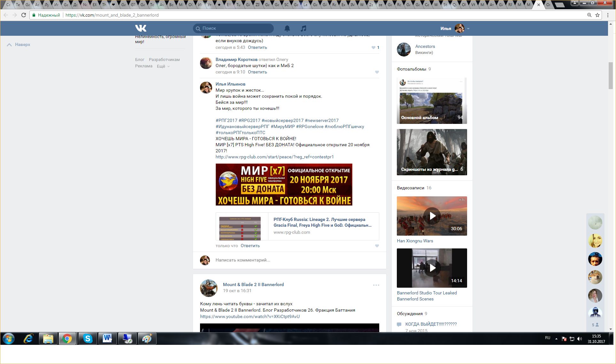Open the rpg-club.com contest link
Image resolution: width=616 pixels, height=364 pixels.
pyautogui.click(x=274, y=157)
